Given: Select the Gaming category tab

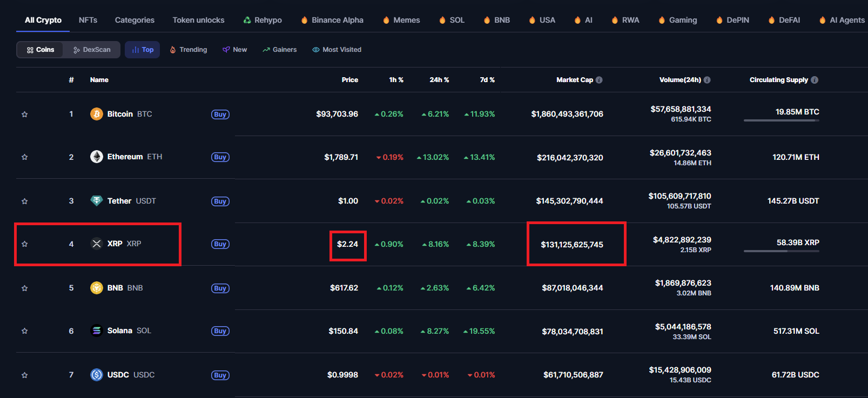Looking at the screenshot, I should pyautogui.click(x=678, y=20).
